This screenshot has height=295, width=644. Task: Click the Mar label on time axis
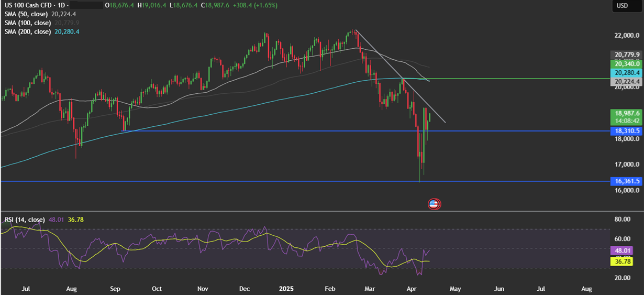coord(370,289)
